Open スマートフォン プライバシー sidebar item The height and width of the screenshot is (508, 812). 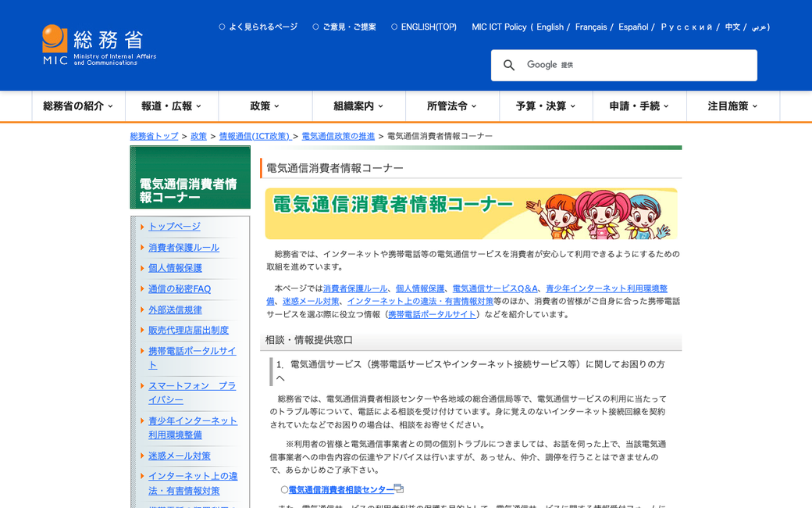[192, 393]
